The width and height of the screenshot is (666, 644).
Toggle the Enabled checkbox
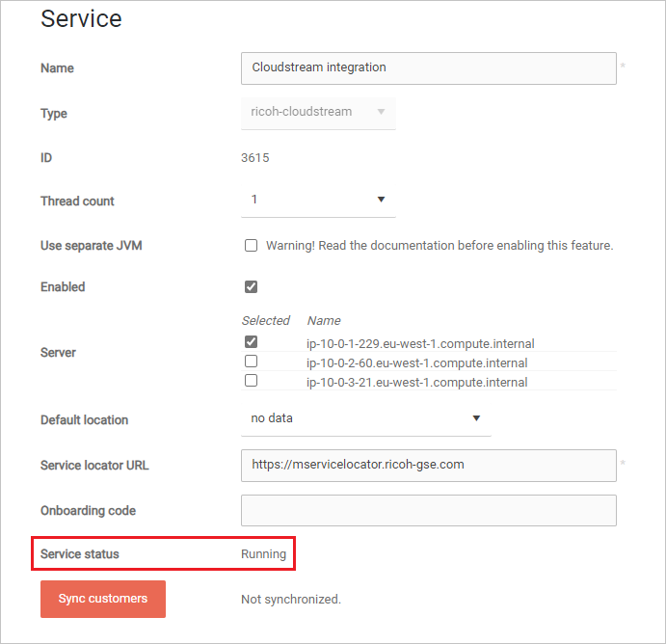(251, 286)
